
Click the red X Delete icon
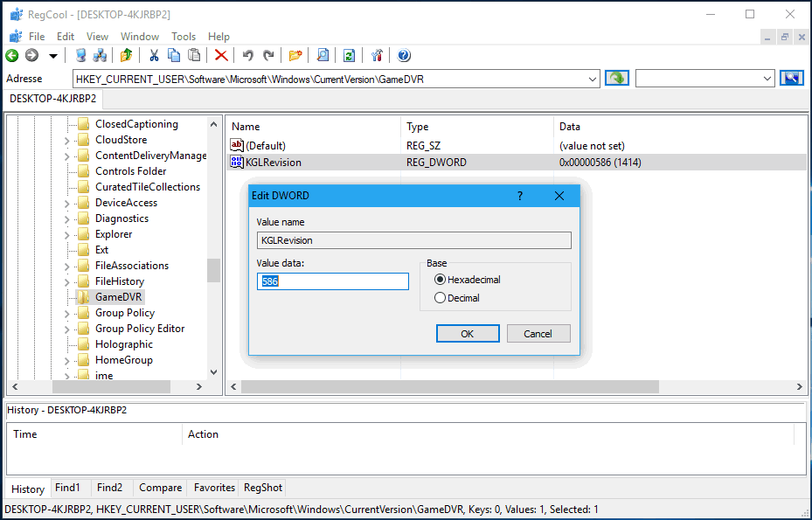(221, 55)
